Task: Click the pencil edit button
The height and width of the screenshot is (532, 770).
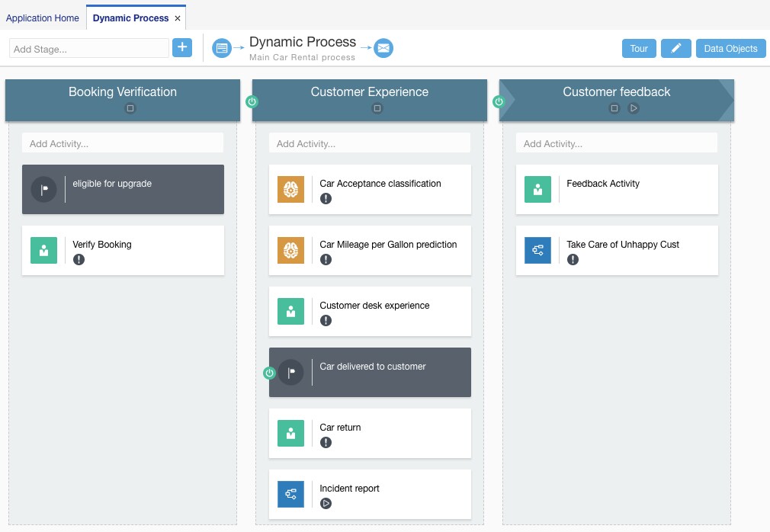Action: (675, 48)
